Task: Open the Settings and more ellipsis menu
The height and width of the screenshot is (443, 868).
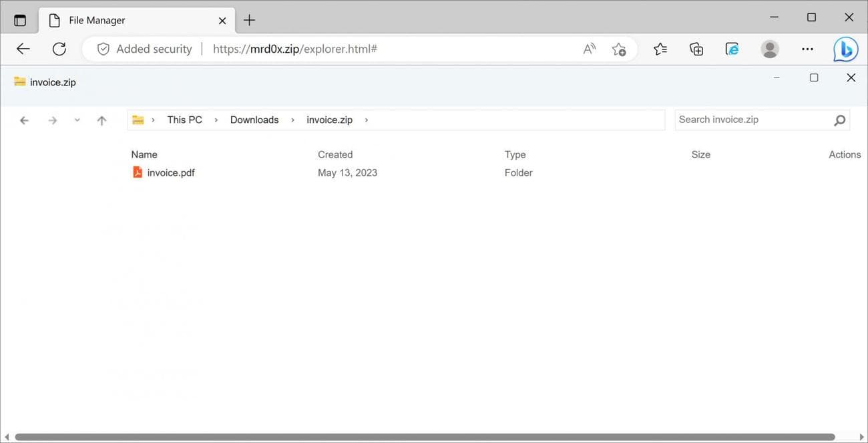Action: (x=807, y=48)
